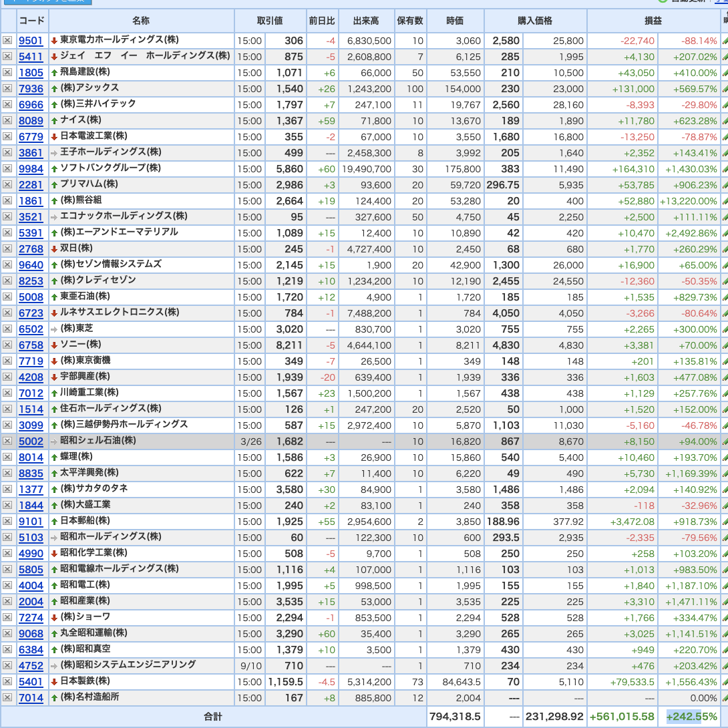
Task: Open stock code link 5411
Action: (x=31, y=57)
